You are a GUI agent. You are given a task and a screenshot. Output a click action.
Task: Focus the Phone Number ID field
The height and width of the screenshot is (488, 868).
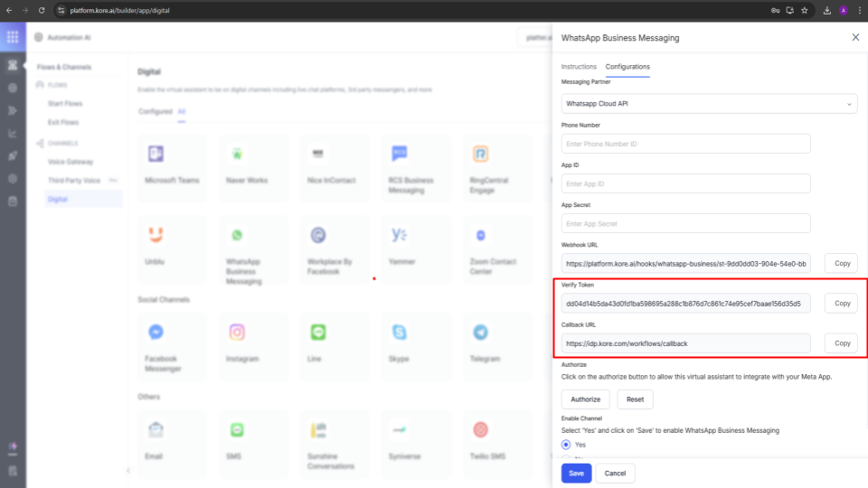686,144
